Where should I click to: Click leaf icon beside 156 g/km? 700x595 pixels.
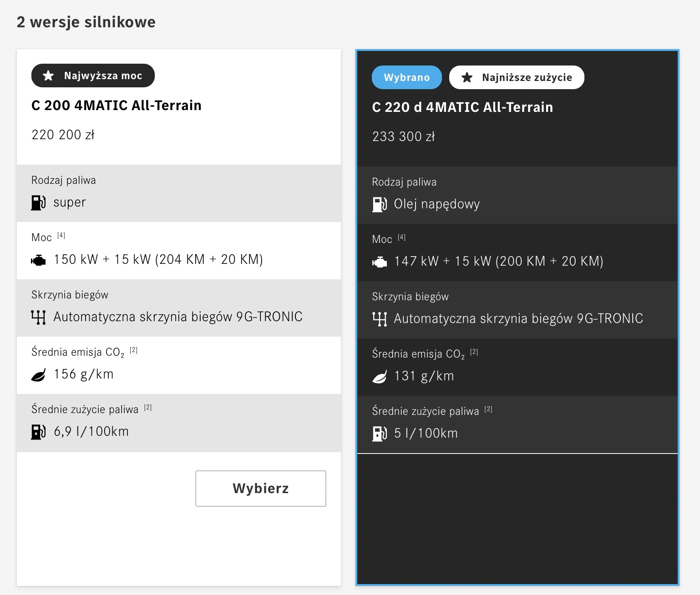click(x=38, y=375)
